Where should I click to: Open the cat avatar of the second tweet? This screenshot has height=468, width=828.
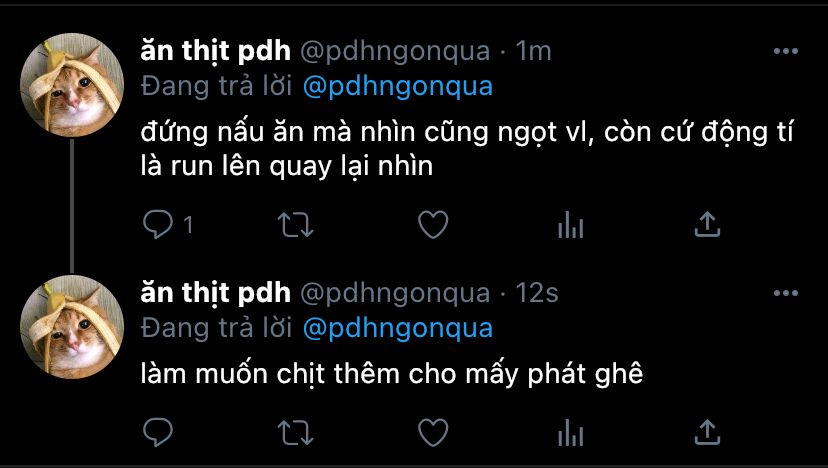[x=72, y=327]
